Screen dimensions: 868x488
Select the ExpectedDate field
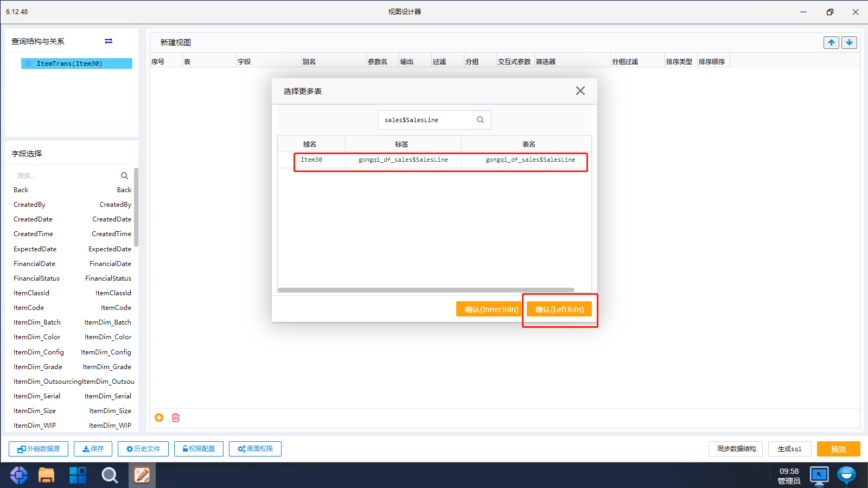72,249
